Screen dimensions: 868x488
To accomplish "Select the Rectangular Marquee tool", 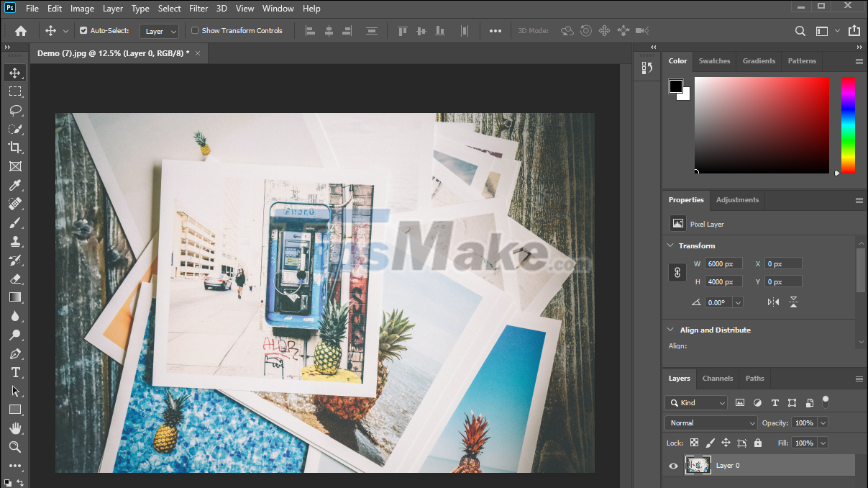I will 15,91.
